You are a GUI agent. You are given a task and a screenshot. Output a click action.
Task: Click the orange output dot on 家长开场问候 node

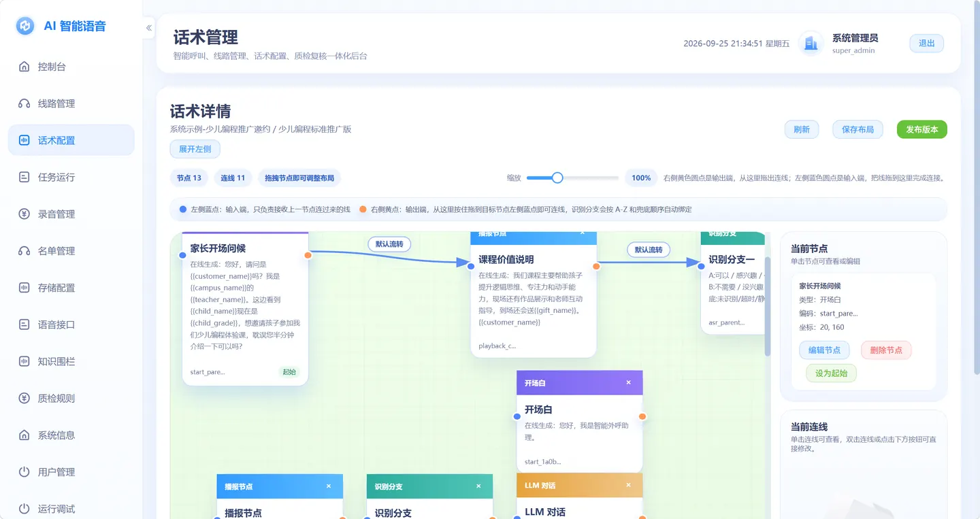pos(308,255)
